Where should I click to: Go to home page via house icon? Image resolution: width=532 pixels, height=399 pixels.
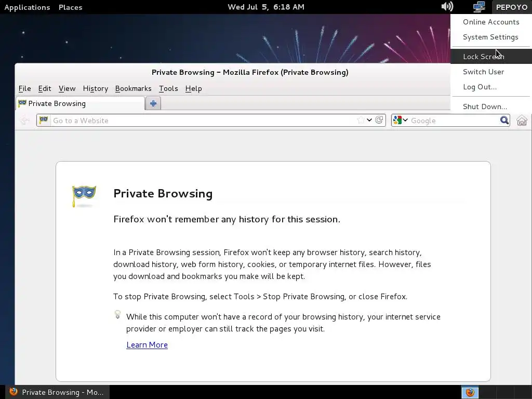(x=522, y=120)
